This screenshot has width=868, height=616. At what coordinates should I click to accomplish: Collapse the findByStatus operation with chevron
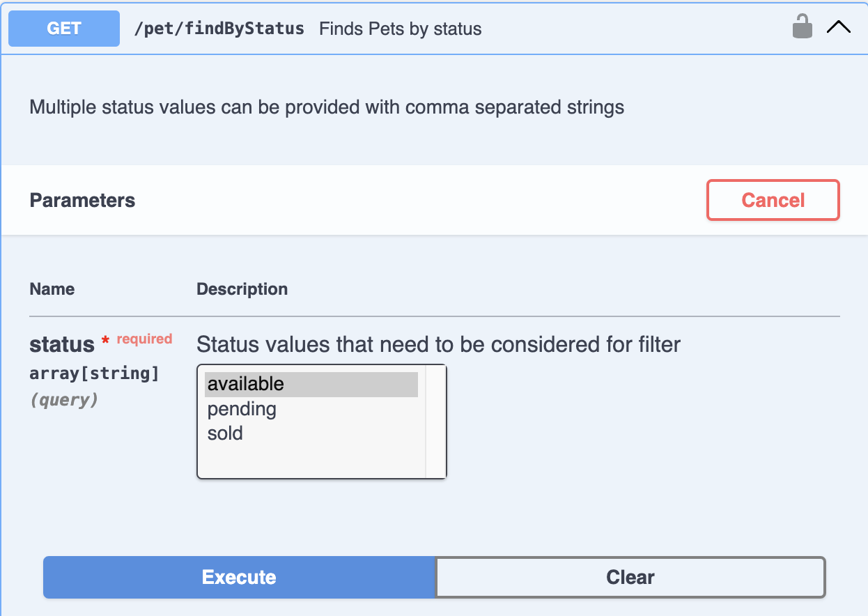tap(838, 28)
